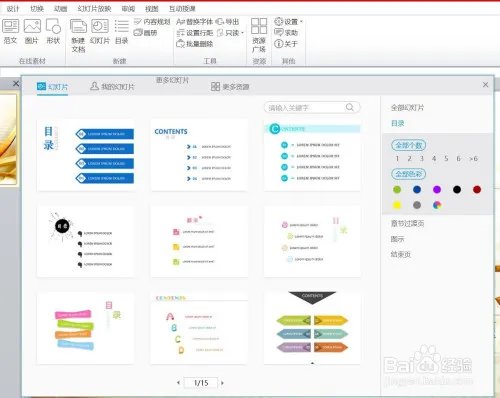Go to the previous page of templates
This screenshot has width=500, height=398.
(x=179, y=383)
